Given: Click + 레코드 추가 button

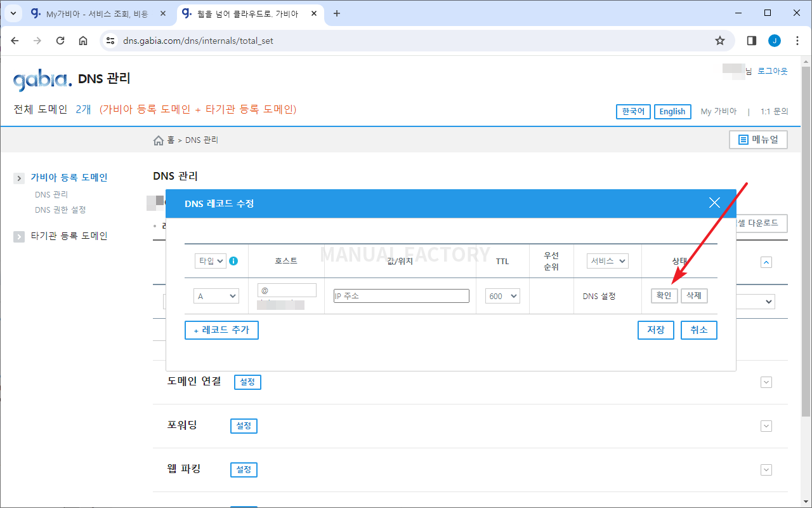Looking at the screenshot, I should 221,330.
